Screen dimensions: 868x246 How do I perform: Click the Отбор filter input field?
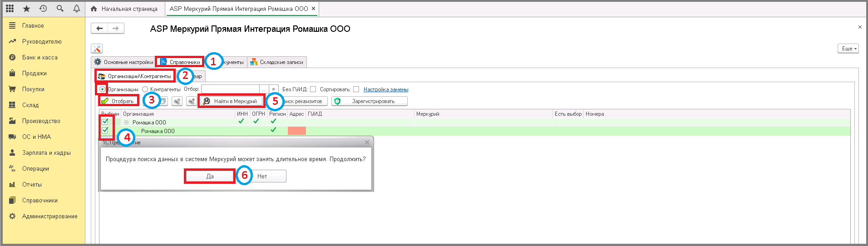coord(230,89)
